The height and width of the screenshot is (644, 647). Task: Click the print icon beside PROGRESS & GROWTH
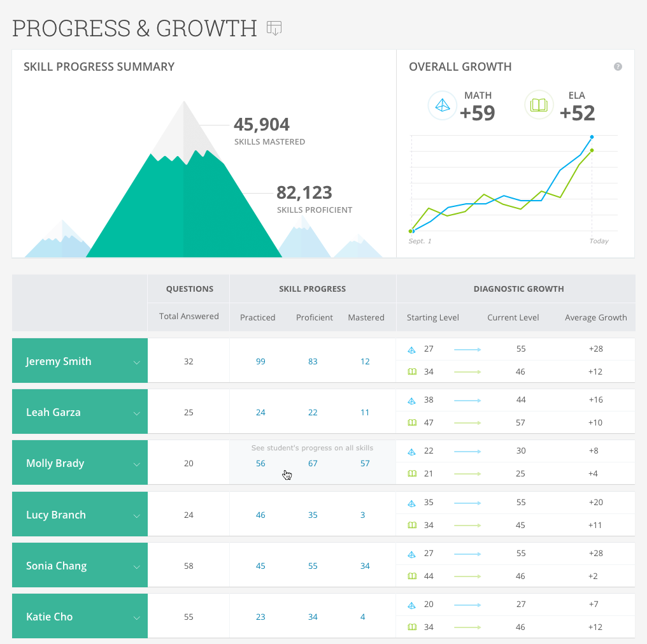273,28
